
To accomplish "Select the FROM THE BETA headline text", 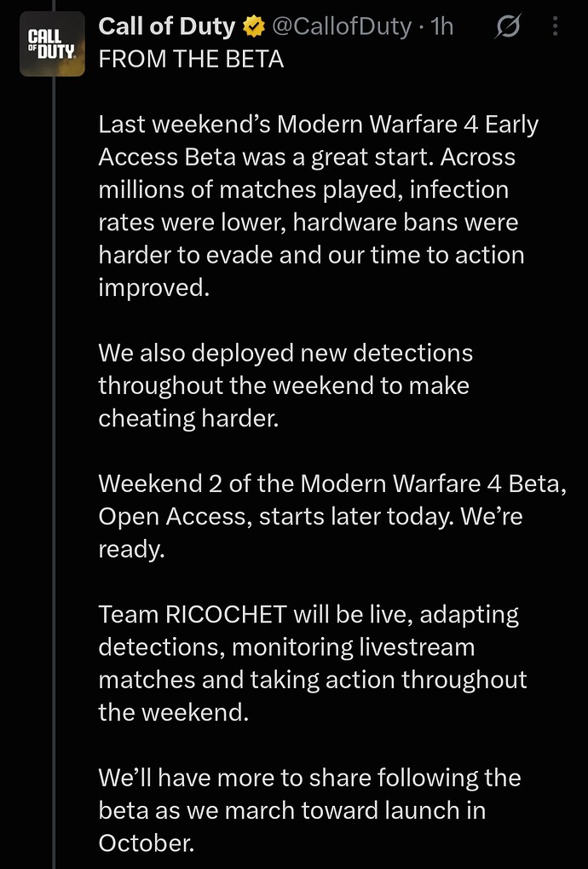I will (191, 59).
